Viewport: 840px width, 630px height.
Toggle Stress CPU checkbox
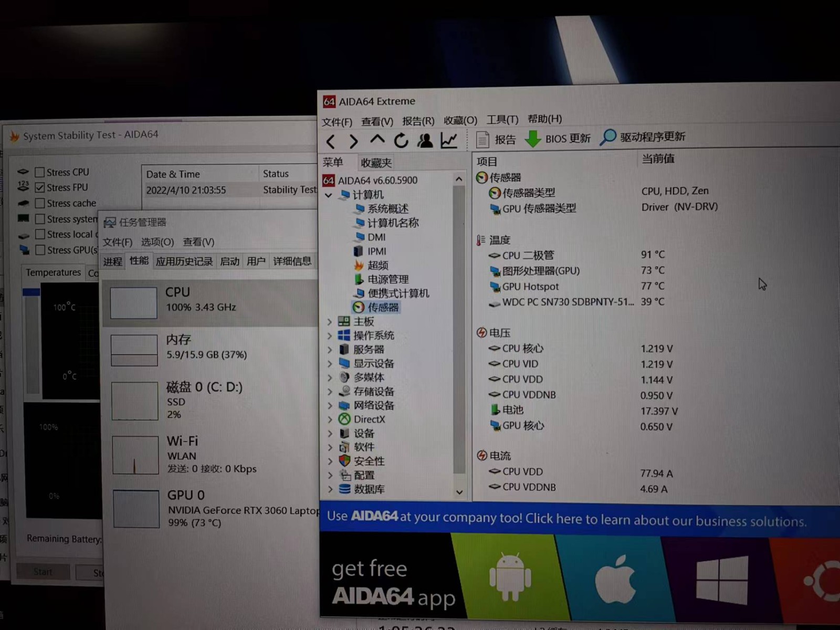[39, 172]
